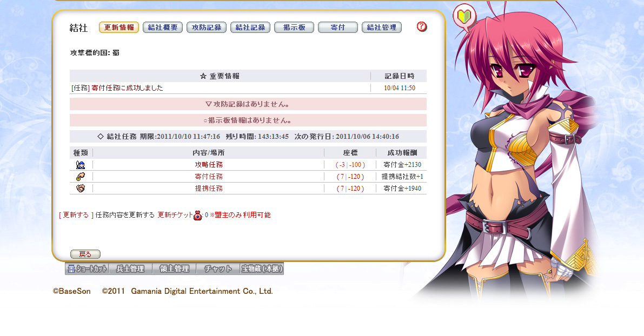Open the 結社記録 tab
This screenshot has height=336, width=644.
[x=250, y=28]
